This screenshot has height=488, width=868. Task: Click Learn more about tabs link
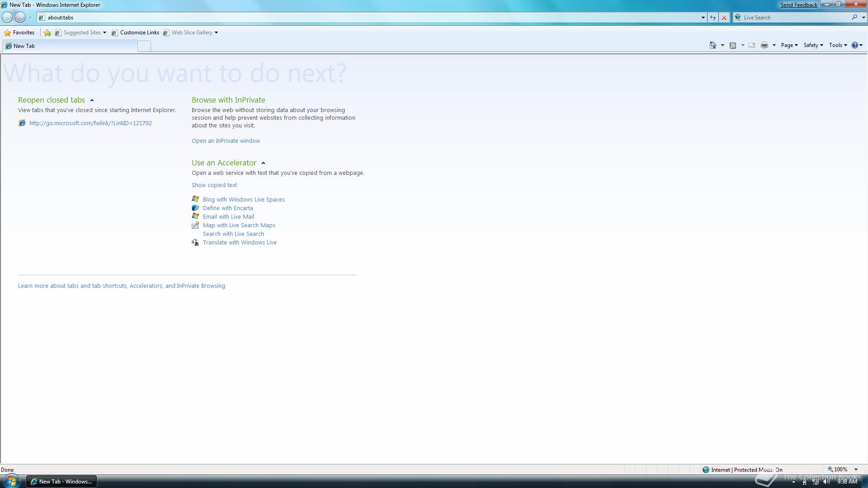pos(122,286)
